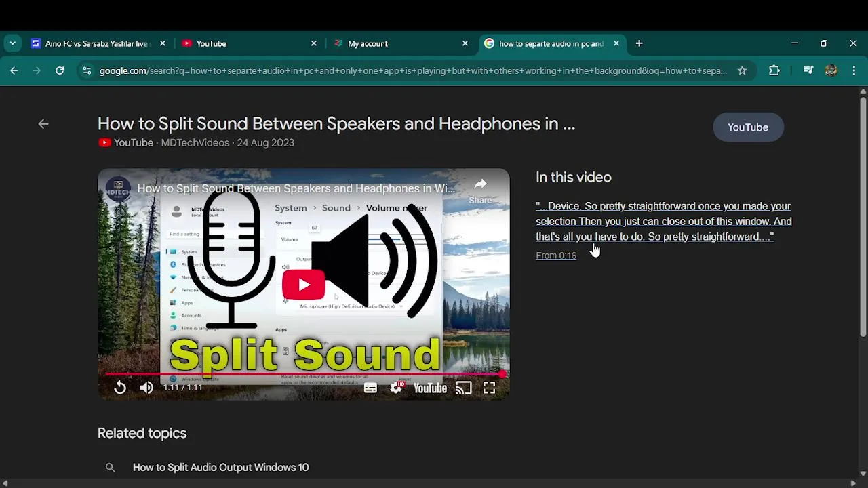
Task: View site information icon in address bar
Action: [86, 70]
